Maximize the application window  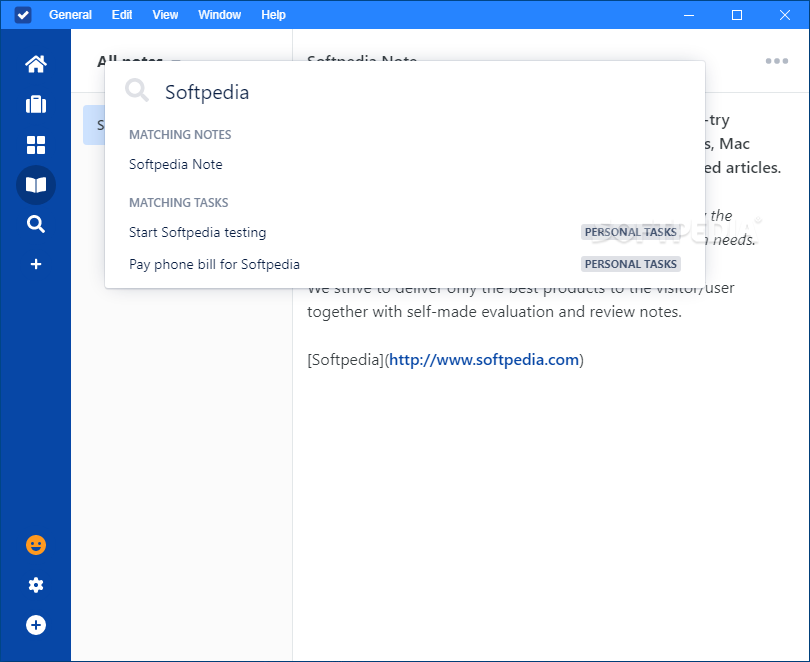point(737,15)
